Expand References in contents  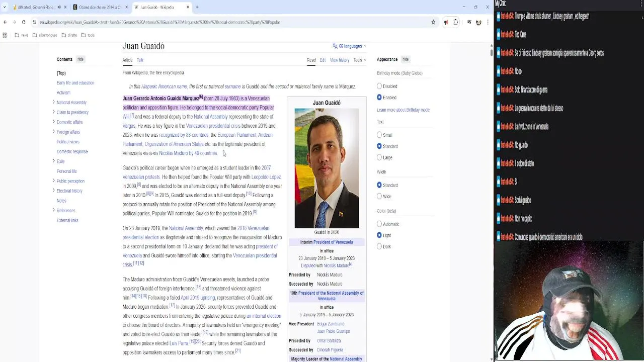tap(53, 211)
